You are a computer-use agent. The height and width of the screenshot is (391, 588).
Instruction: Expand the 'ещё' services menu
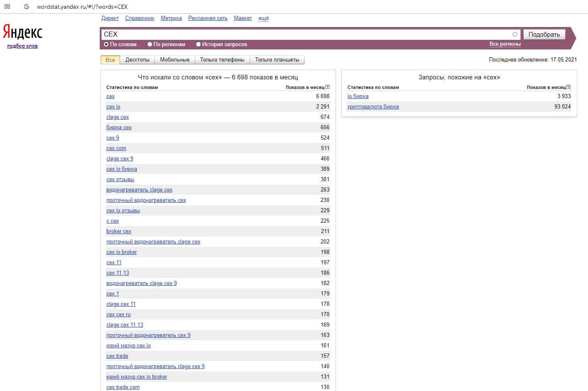(x=263, y=18)
